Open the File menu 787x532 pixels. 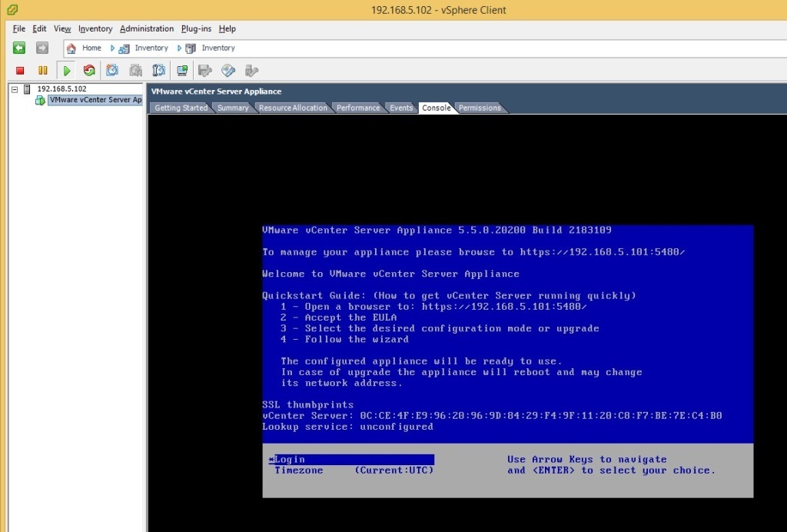(x=18, y=28)
